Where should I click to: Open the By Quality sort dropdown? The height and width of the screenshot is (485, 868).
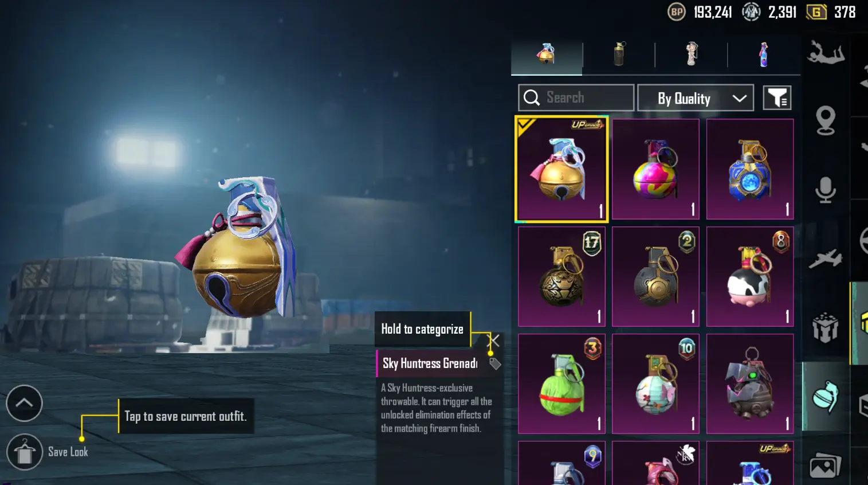696,98
